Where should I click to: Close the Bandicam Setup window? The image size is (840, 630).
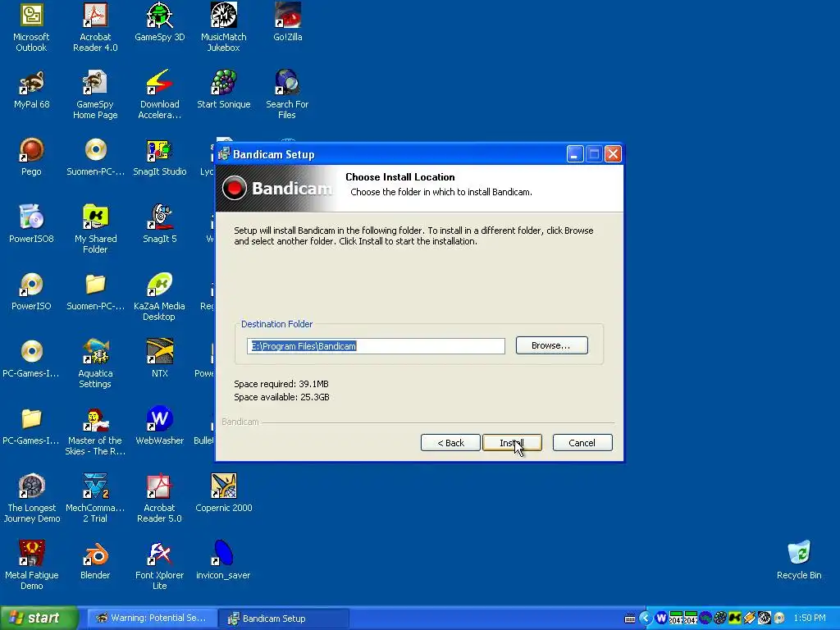point(613,154)
